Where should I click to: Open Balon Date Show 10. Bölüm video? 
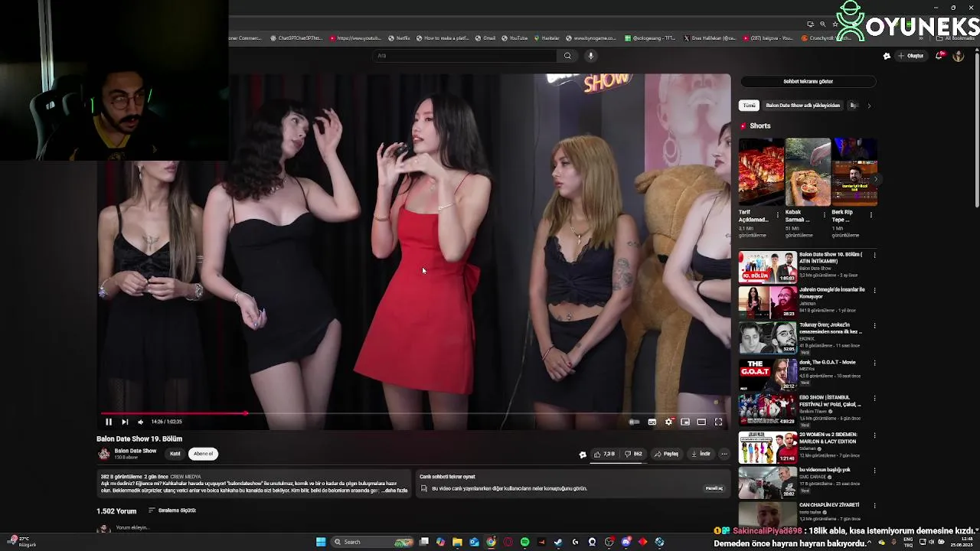coord(767,267)
